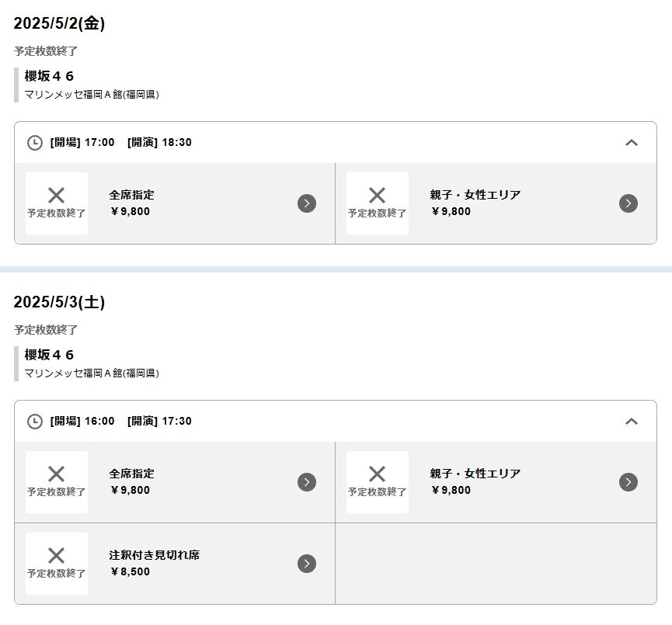Screen dimensions: 672x625
Task: Click the arrow next to 注釈付き見切れ席
Action: (x=307, y=564)
